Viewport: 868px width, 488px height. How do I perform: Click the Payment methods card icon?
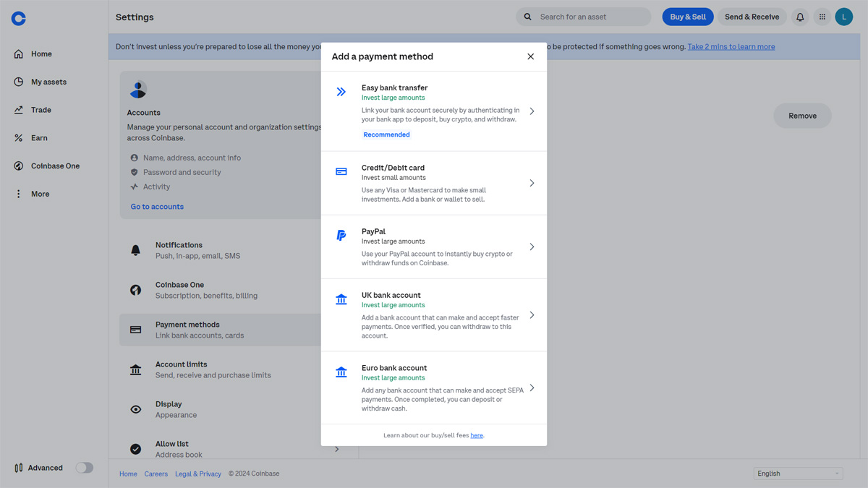click(135, 330)
